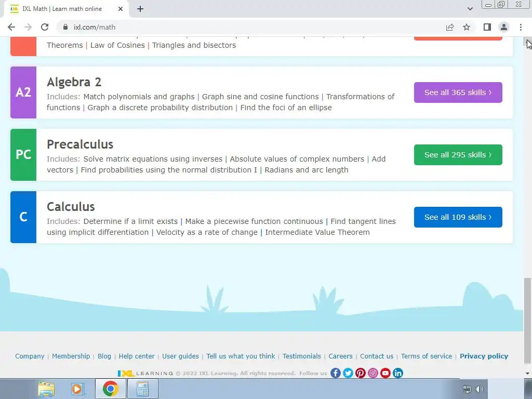This screenshot has height=399, width=532.
Task: Open the Law of Cosines skill
Action: click(x=117, y=46)
